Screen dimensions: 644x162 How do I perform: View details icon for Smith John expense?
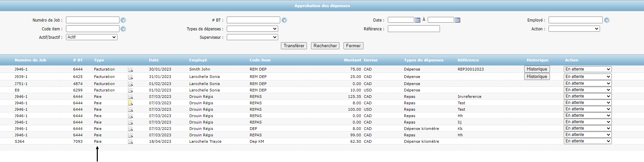point(130,70)
